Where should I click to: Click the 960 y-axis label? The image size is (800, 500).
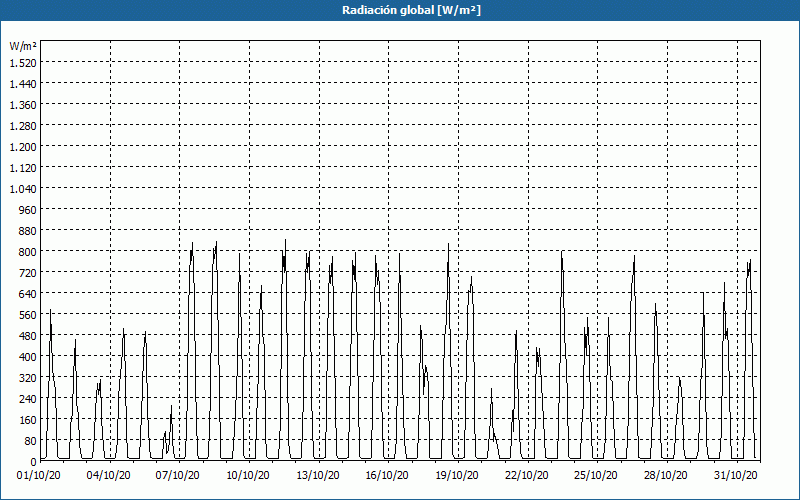28,210
